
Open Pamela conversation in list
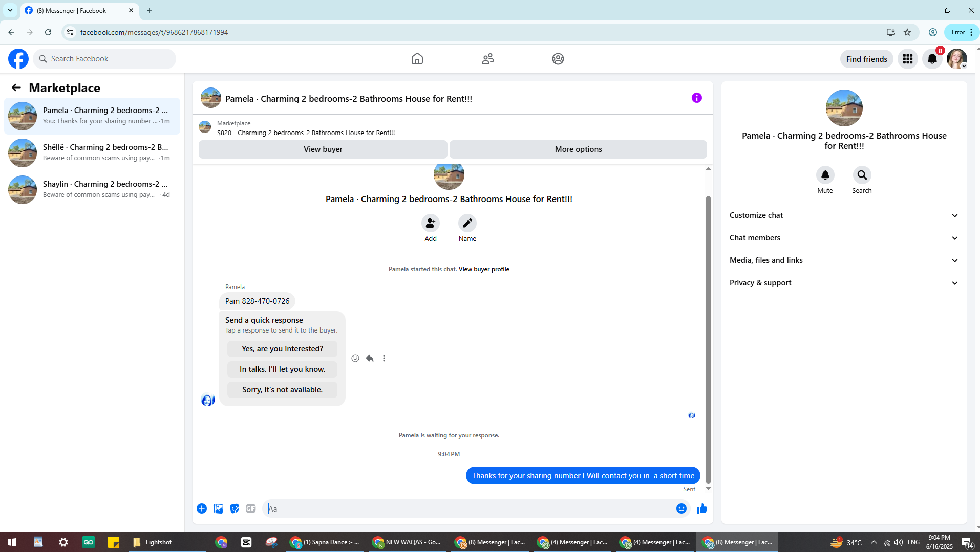click(x=92, y=116)
